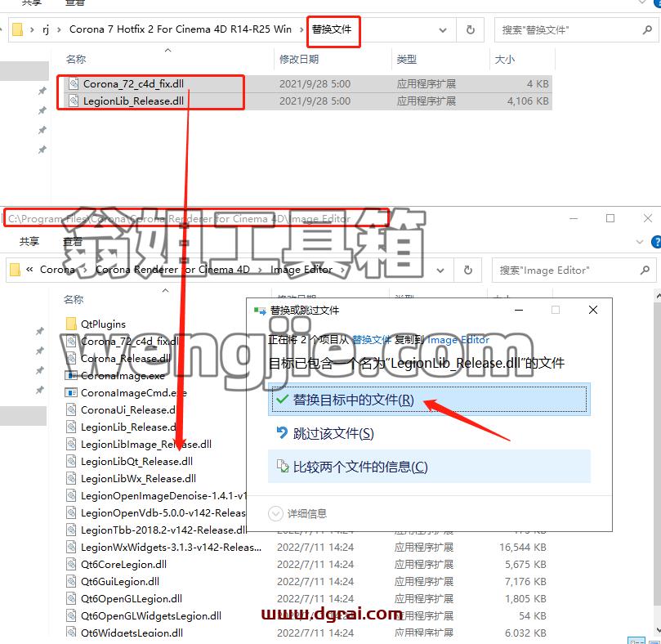The height and width of the screenshot is (644, 661).
Task: Select the QtPlugins folder icon
Action: [x=71, y=324]
